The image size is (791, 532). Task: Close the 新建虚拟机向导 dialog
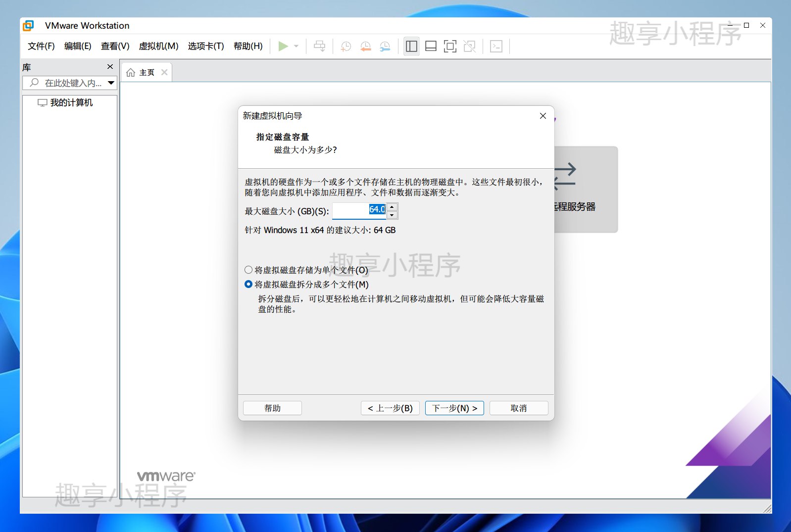coord(543,116)
